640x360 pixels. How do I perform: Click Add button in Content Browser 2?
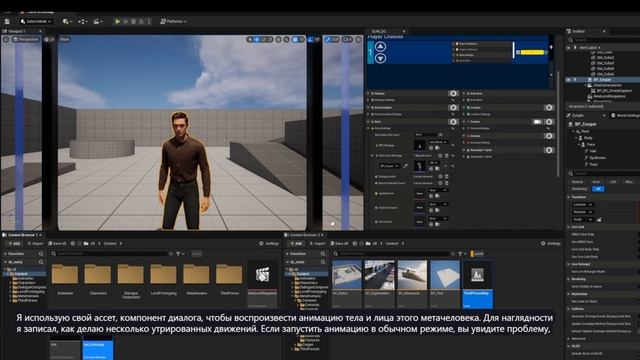(x=296, y=243)
